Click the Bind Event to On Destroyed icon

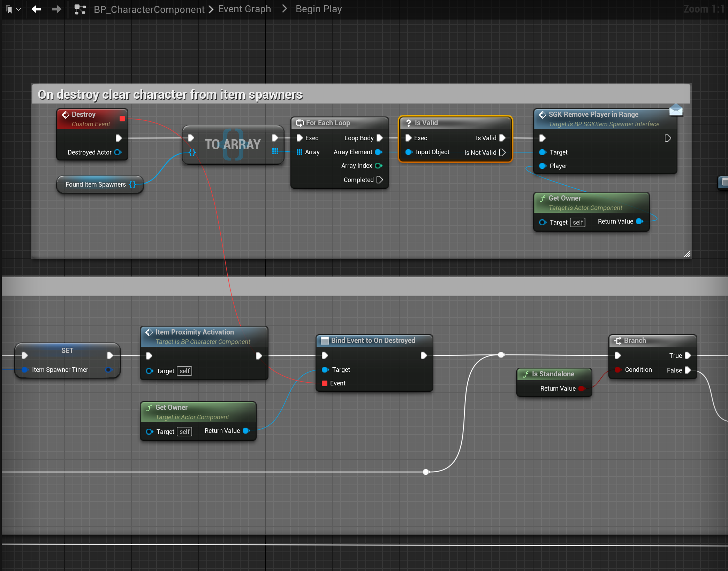point(325,340)
